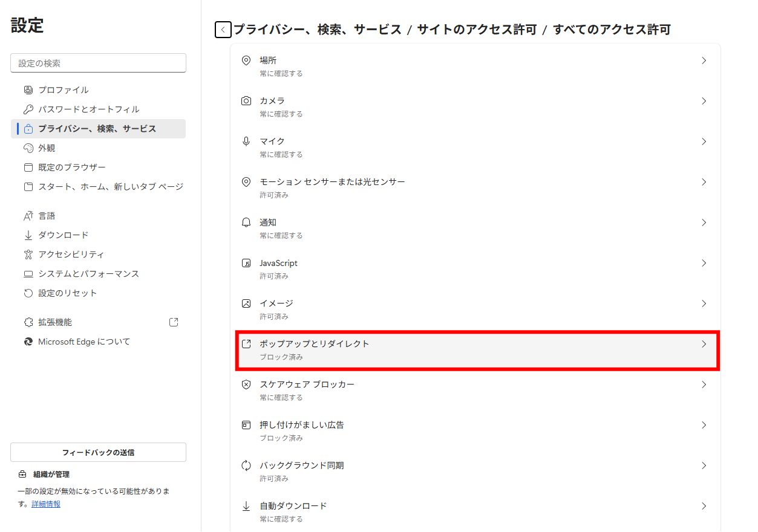The height and width of the screenshot is (532, 758).
Task: Open the モーション センサー row chevron
Action: coord(704,182)
